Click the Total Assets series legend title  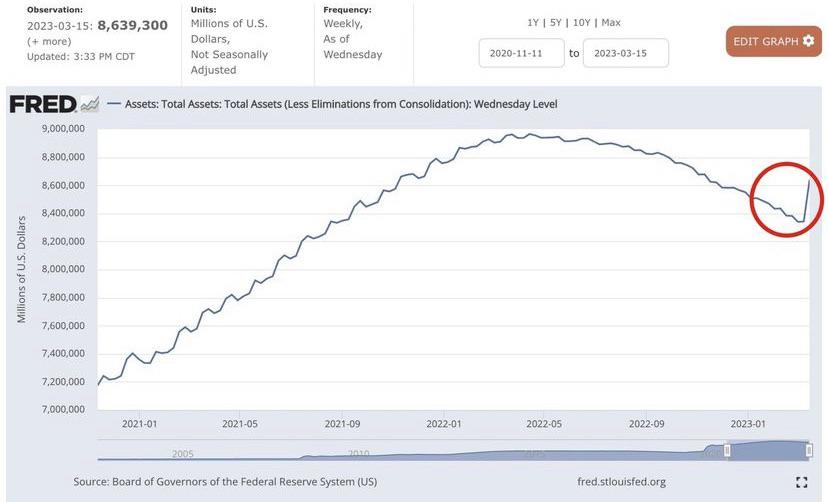[340, 104]
